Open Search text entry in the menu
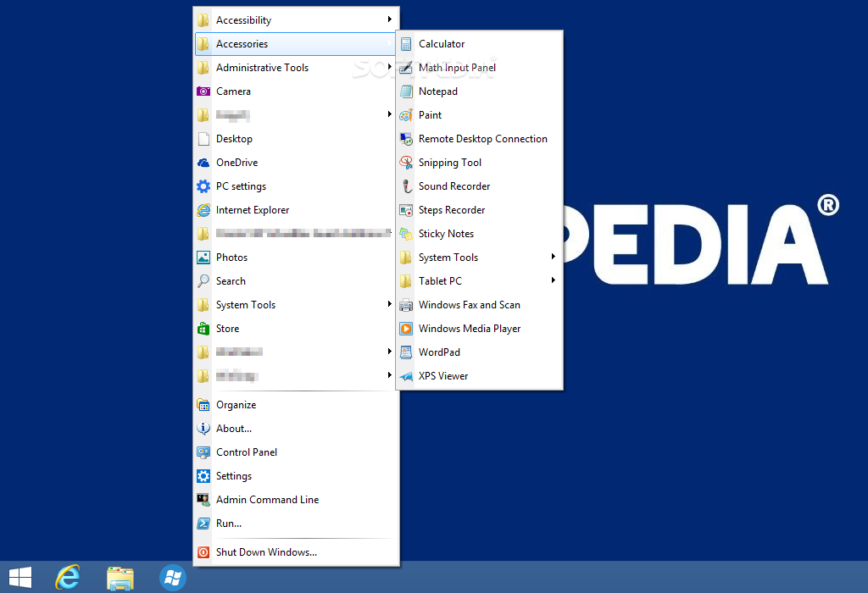Screen dimensions: 868x593 pyautogui.click(x=231, y=281)
